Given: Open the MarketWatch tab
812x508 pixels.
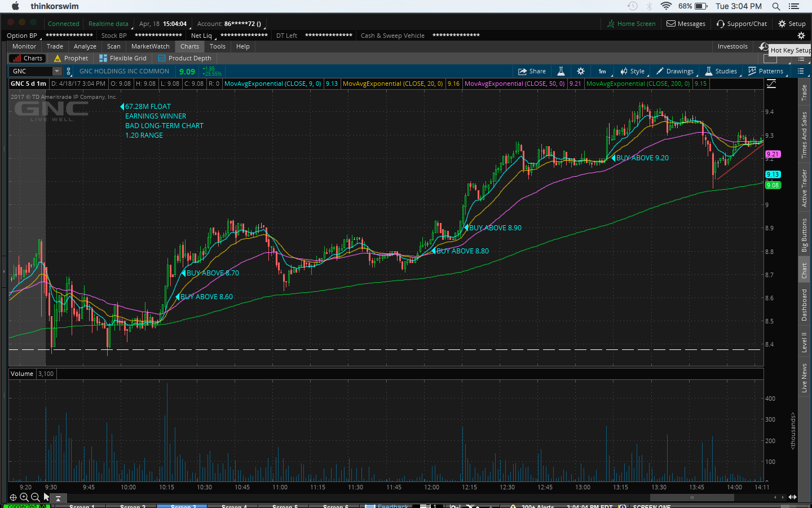Looking at the screenshot, I should (150, 46).
